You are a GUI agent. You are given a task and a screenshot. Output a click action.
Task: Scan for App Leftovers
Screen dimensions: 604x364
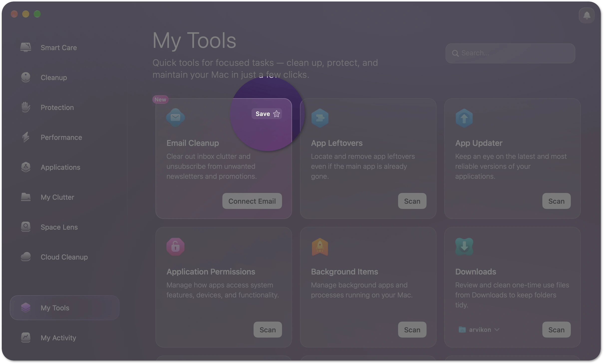[412, 201]
